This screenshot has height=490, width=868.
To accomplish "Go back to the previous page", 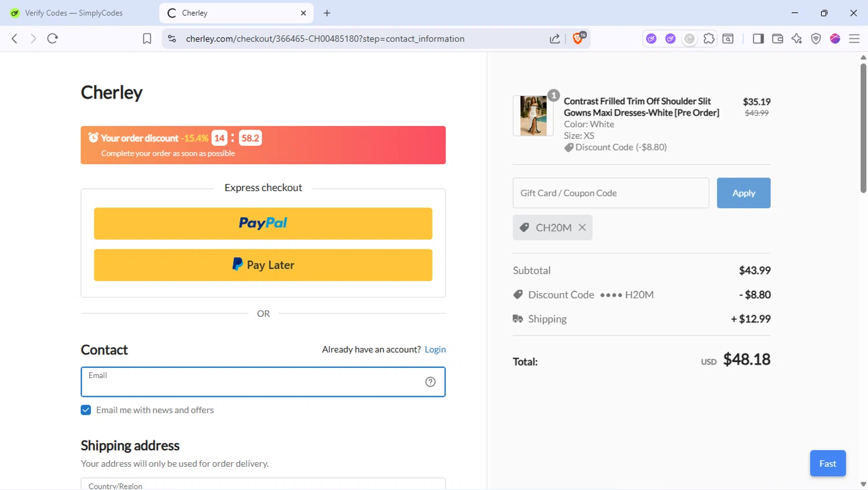I will point(14,39).
